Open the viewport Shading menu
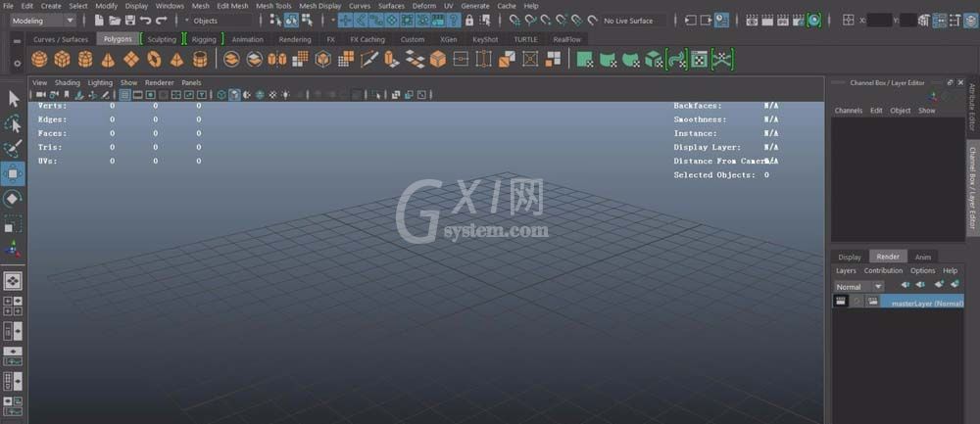980x424 pixels. pyautogui.click(x=68, y=82)
